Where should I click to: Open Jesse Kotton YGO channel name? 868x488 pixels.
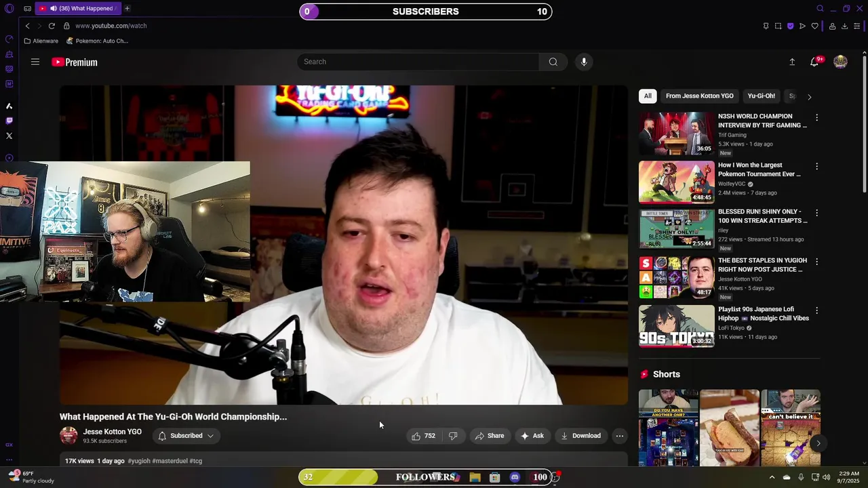click(x=112, y=432)
